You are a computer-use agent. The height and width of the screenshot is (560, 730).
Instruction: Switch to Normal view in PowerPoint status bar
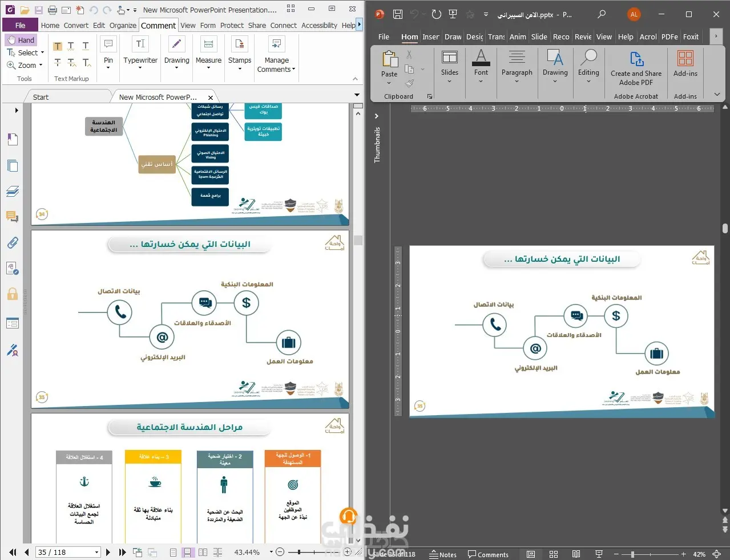tap(531, 554)
